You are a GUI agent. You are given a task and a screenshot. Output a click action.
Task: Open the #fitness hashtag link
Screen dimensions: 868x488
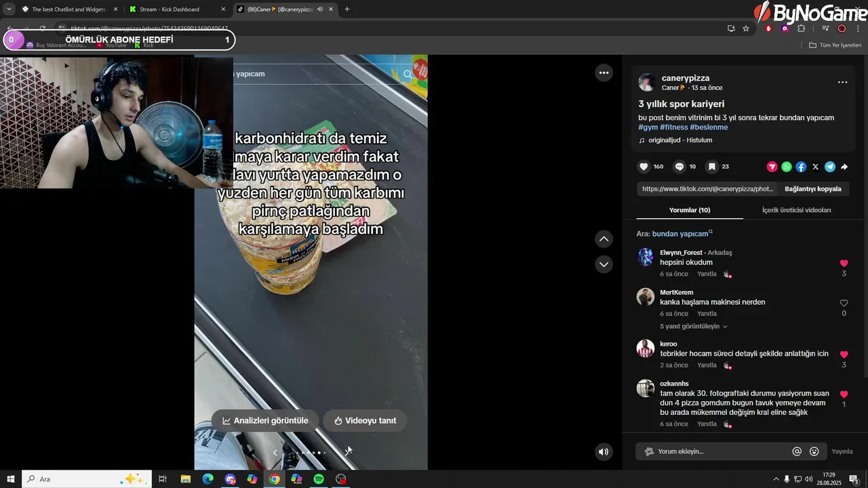(674, 127)
